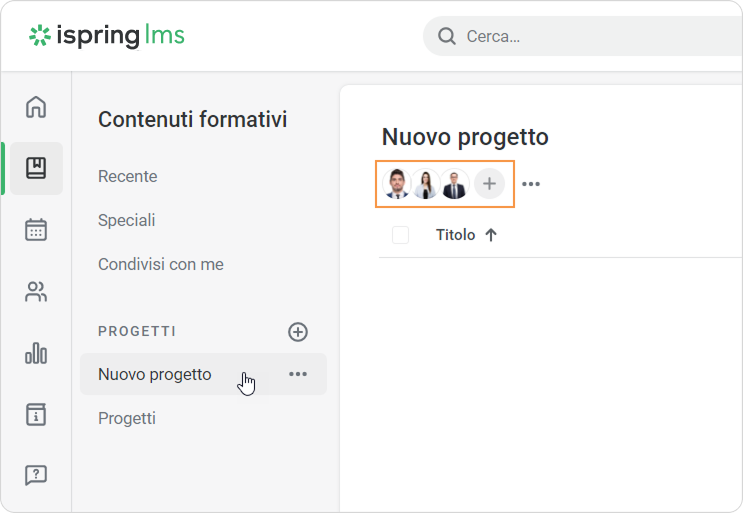743x513 pixels.
Task: Open the Home icon in sidebar
Action: coord(36,107)
